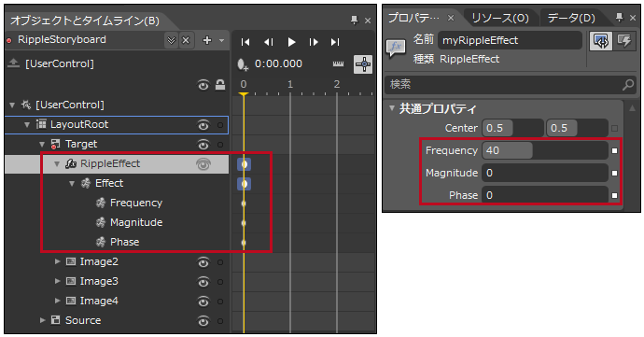The image size is (644, 337).
Task: Hide the LayoutRoot element
Action: [203, 125]
